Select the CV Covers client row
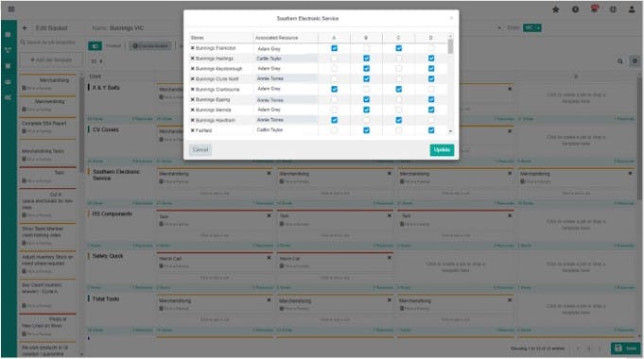Viewport: 644px width, 359px height. (106, 129)
